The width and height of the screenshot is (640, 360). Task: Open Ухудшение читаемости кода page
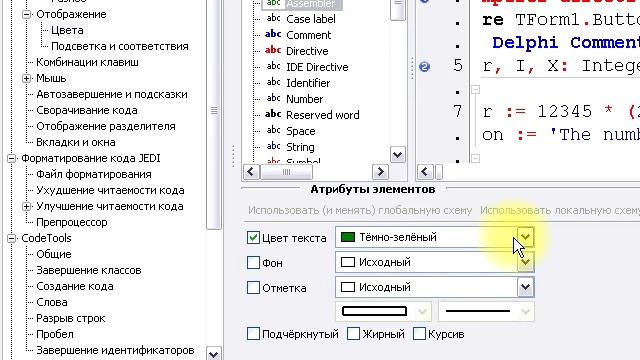coord(110,190)
